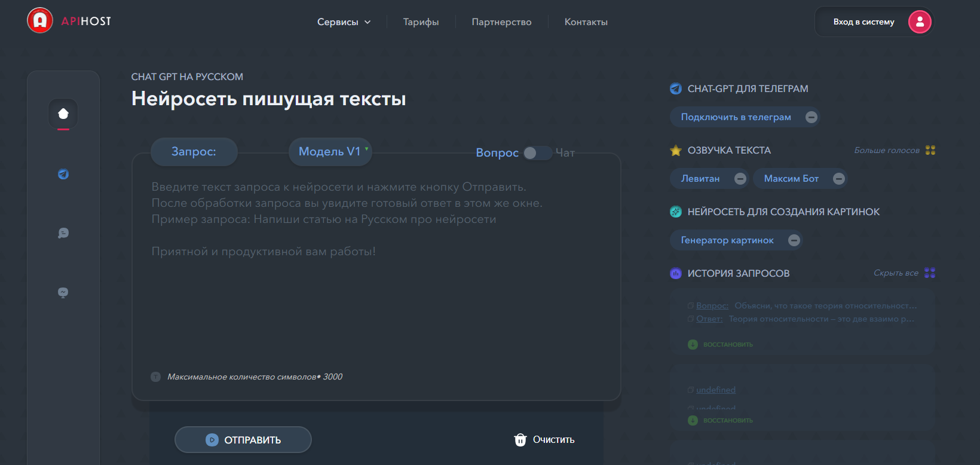
Task: Click the chat bubble sidebar icon
Action: point(63,233)
